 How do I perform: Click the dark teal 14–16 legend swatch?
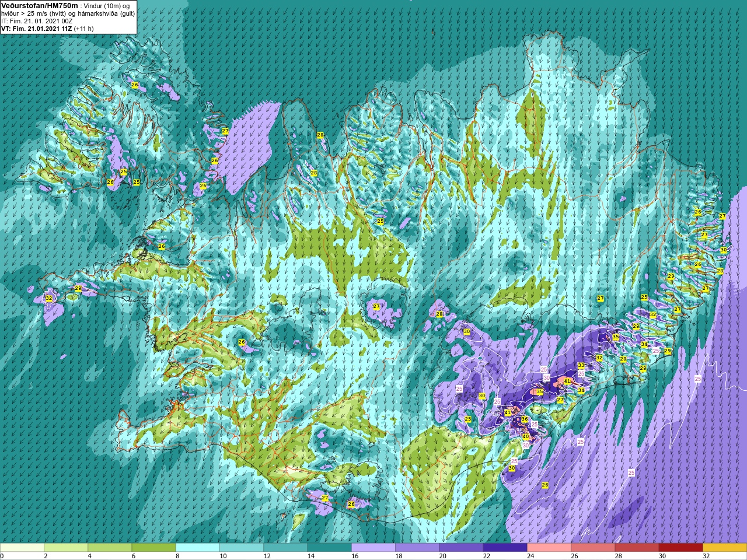(x=330, y=548)
